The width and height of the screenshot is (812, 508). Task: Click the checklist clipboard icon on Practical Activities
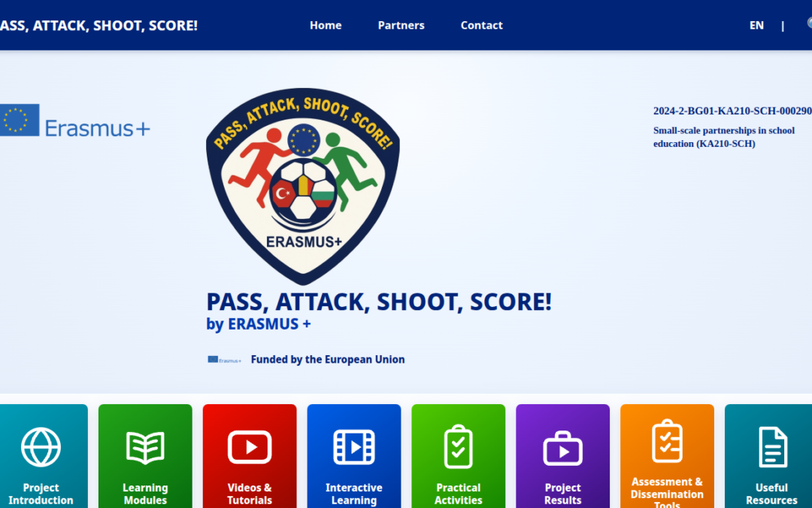click(459, 446)
